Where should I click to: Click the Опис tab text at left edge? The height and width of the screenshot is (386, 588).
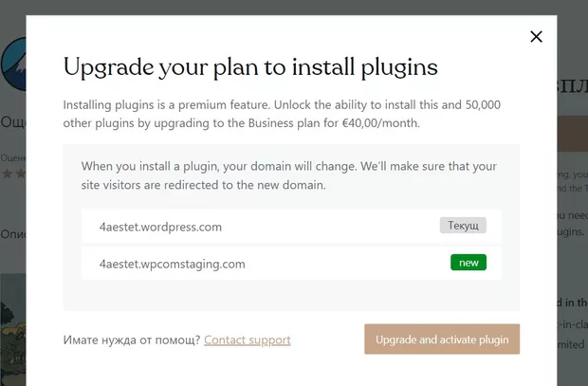point(12,233)
